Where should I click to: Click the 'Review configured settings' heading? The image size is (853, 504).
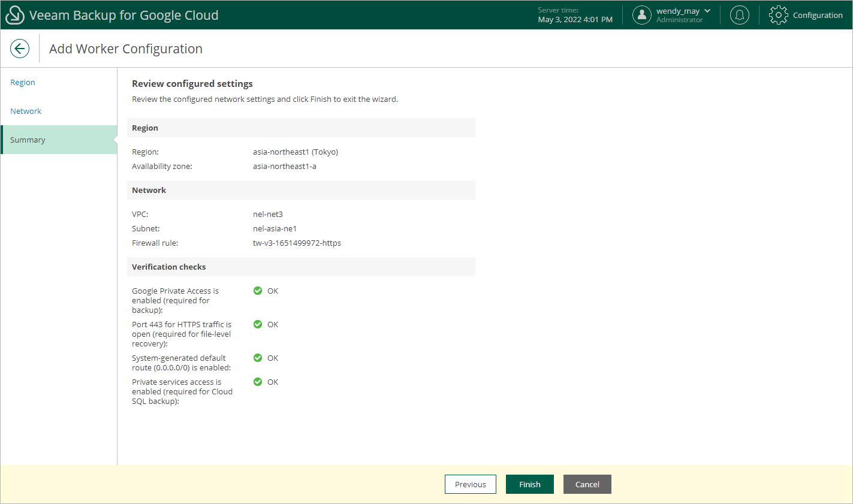point(192,83)
